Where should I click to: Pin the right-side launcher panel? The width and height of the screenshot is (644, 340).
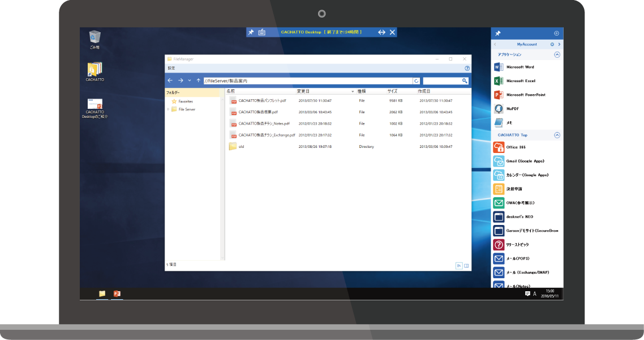[498, 33]
